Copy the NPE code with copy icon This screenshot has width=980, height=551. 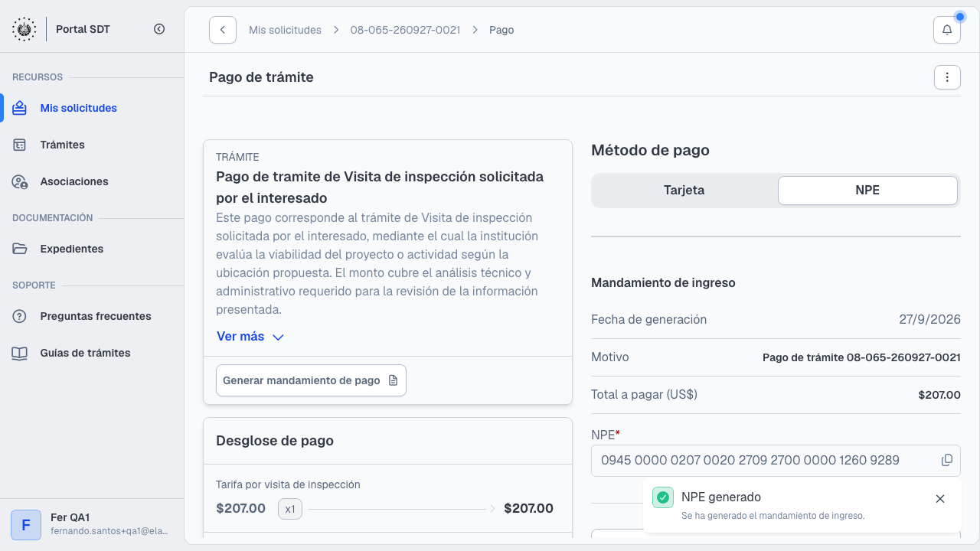click(x=947, y=460)
